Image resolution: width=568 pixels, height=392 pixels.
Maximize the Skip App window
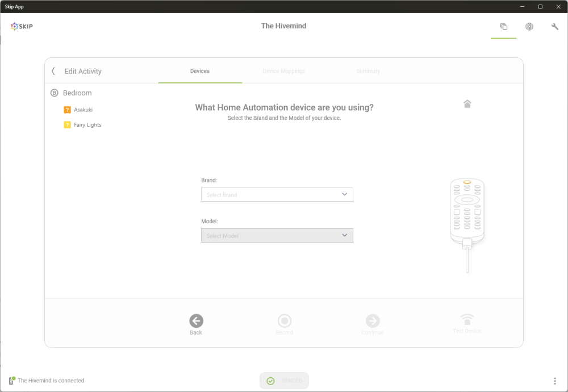[x=541, y=6]
